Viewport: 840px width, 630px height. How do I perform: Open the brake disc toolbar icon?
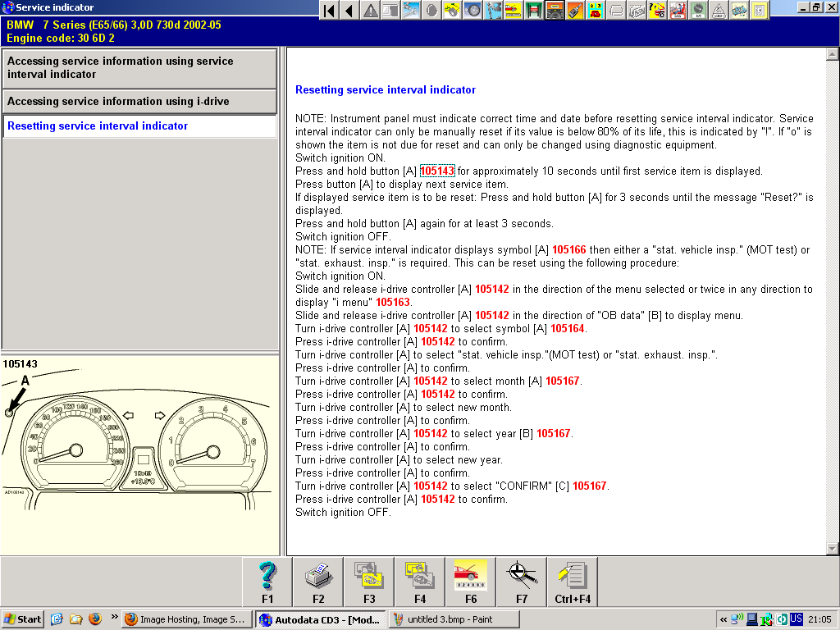coord(431,10)
